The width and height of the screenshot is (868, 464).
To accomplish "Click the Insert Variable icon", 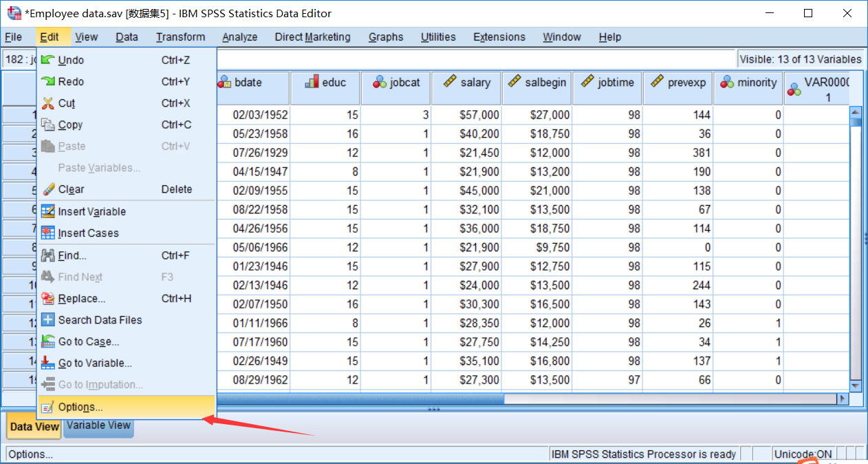I will coord(47,211).
